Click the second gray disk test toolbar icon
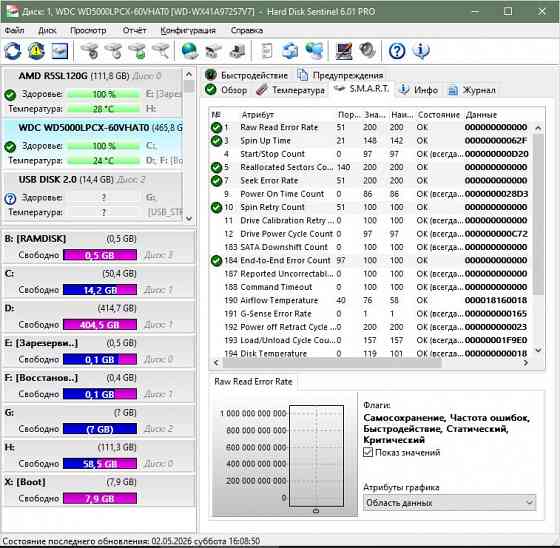 point(114,51)
